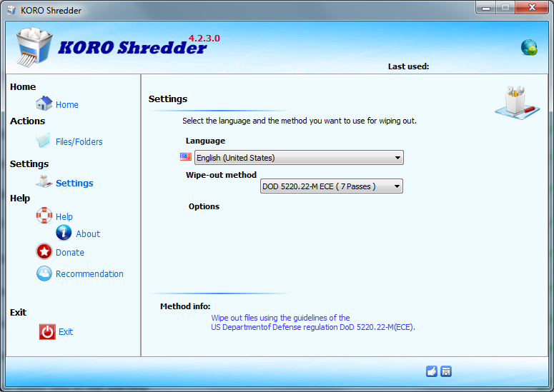
Task: Click the 'Language' label
Action: 205,141
